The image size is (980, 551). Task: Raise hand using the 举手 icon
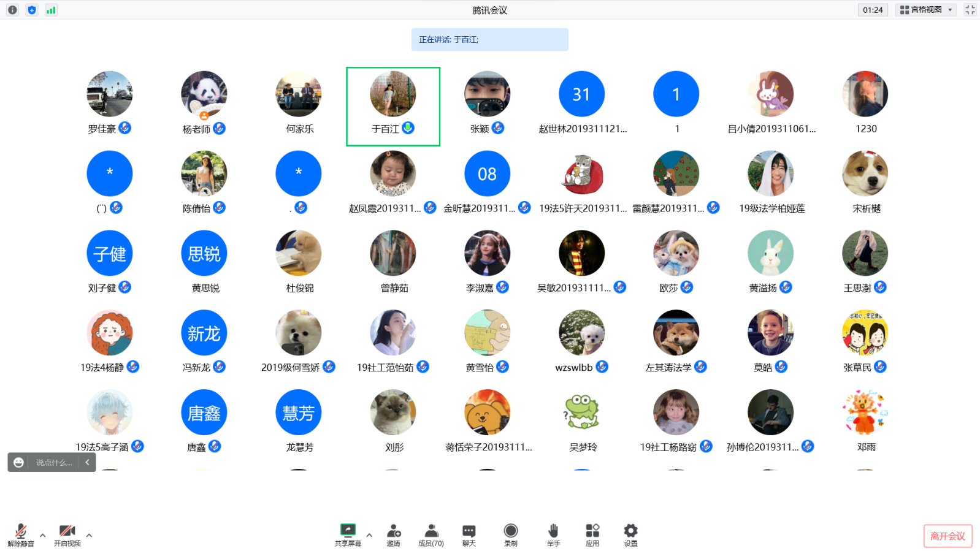[x=553, y=534]
